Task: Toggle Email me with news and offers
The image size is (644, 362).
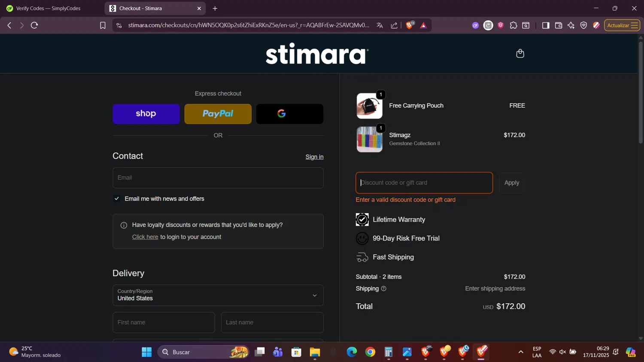Action: tap(116, 199)
